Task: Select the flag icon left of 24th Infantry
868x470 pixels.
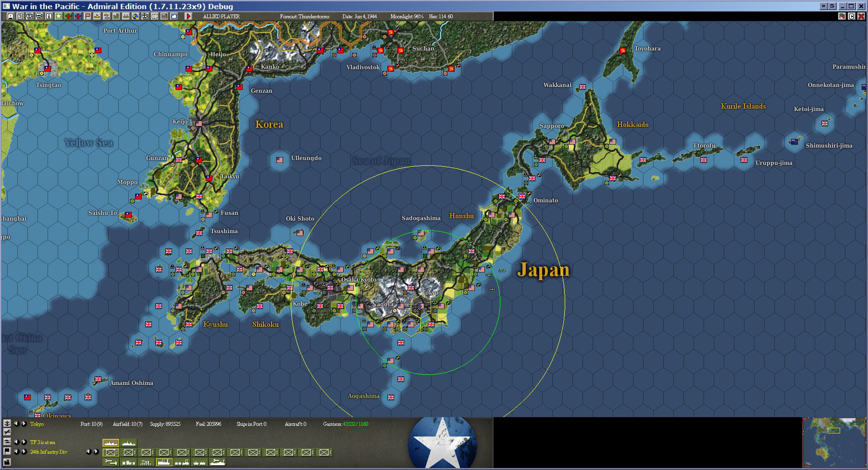Action: click(7, 451)
